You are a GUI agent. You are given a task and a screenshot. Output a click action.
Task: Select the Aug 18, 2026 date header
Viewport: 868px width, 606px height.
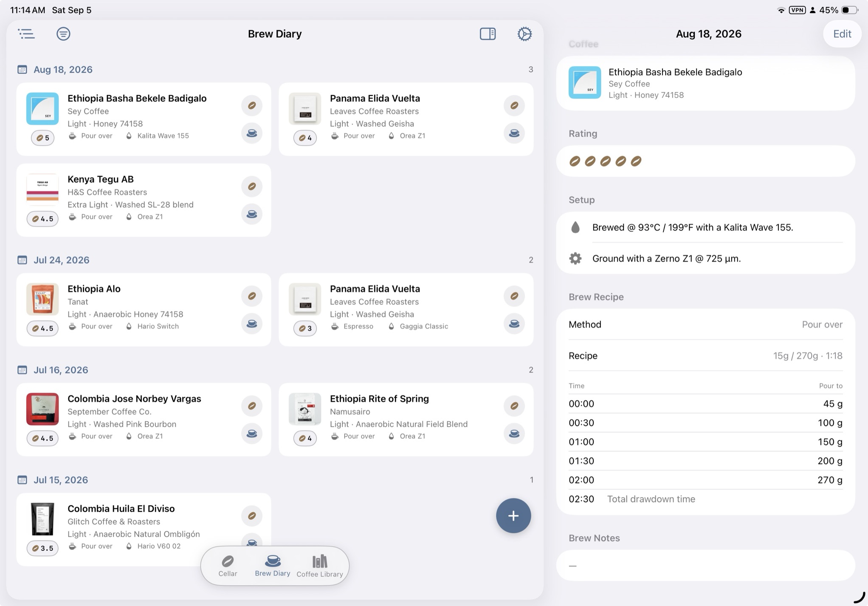(63, 70)
